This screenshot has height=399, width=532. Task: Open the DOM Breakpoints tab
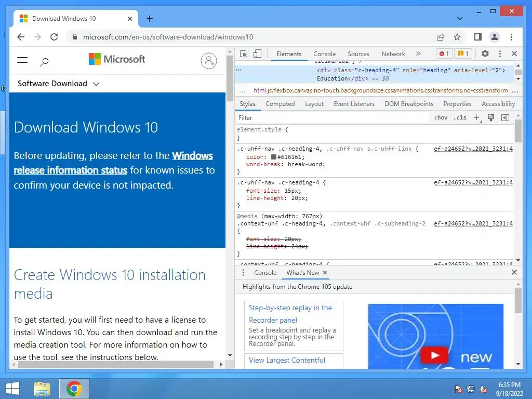click(x=409, y=104)
